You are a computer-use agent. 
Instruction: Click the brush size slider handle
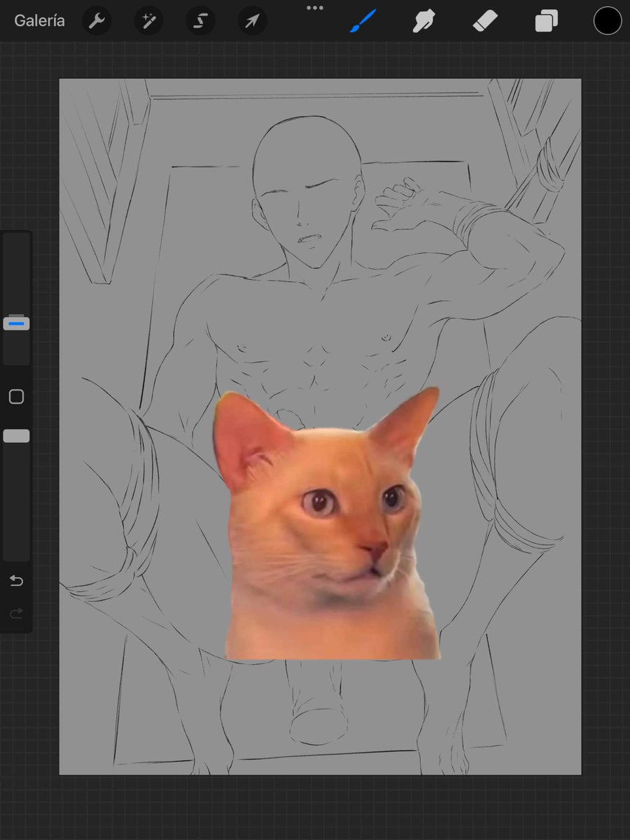16,323
